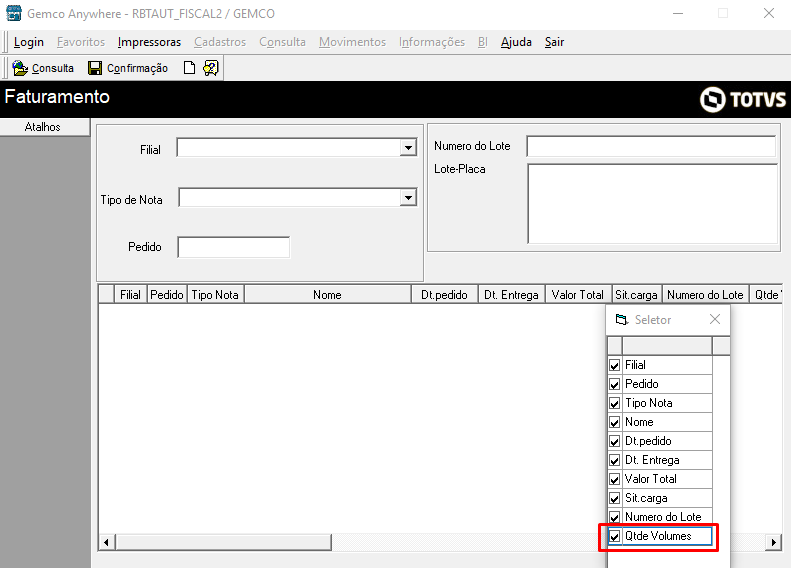Viewport: 792px width, 568px height.
Task: Open the Login menu
Action: pyautogui.click(x=29, y=42)
